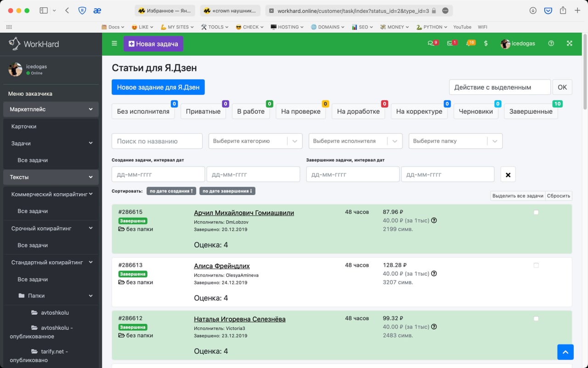Switch to Завершенные tab
588x368 pixels.
click(x=531, y=111)
